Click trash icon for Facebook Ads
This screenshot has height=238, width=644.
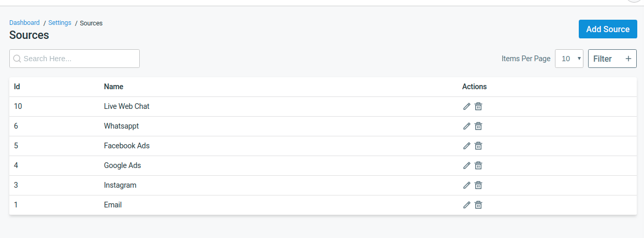tap(478, 146)
